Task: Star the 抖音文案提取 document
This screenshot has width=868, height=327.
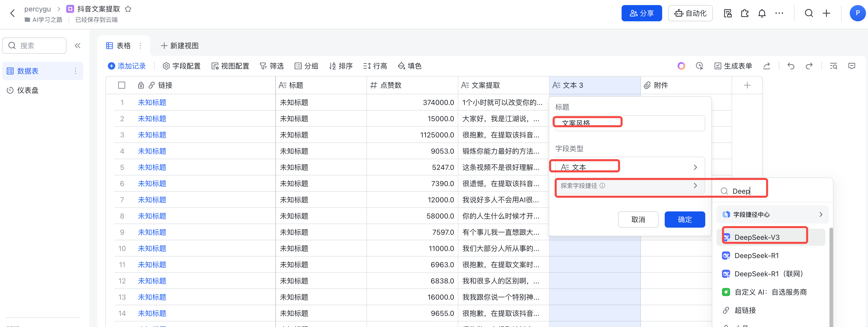Action: (128, 9)
